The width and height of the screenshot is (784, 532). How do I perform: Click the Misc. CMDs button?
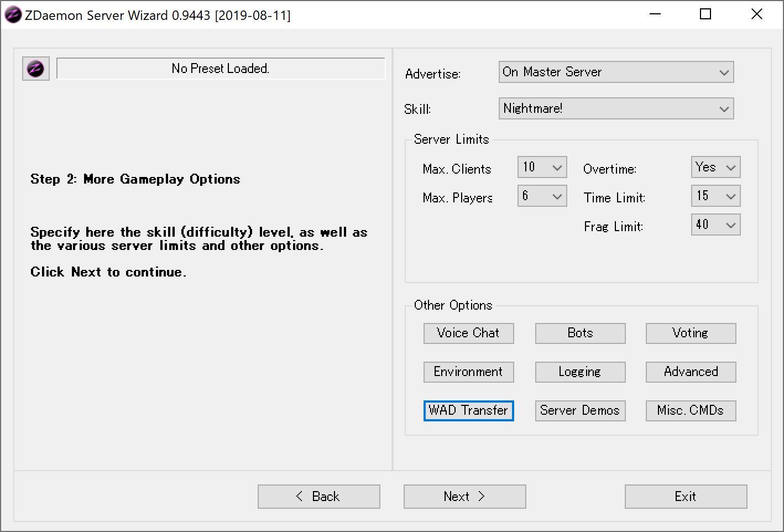click(x=691, y=411)
